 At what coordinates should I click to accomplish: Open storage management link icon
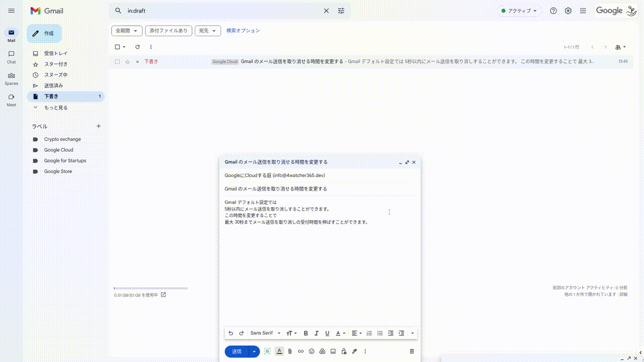point(163,295)
